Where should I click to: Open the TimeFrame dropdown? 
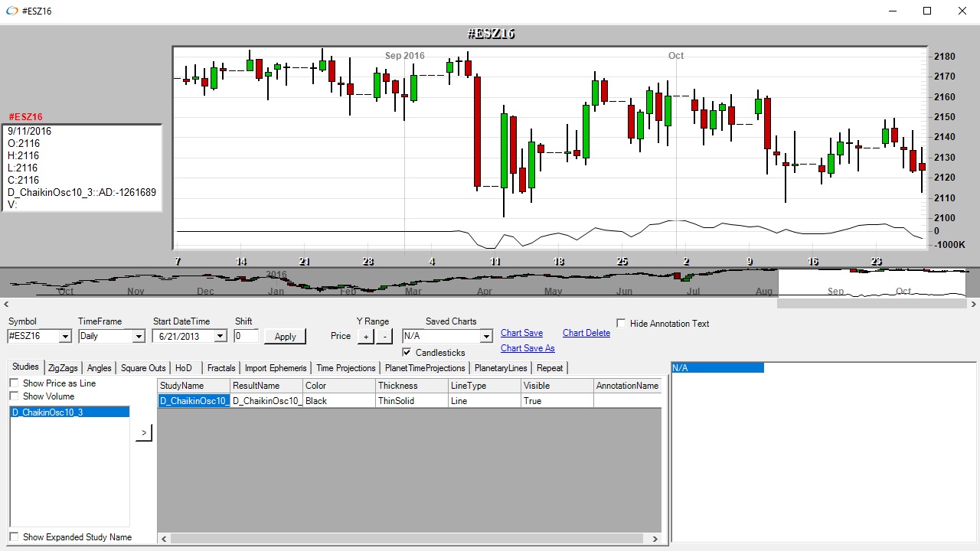pos(138,337)
